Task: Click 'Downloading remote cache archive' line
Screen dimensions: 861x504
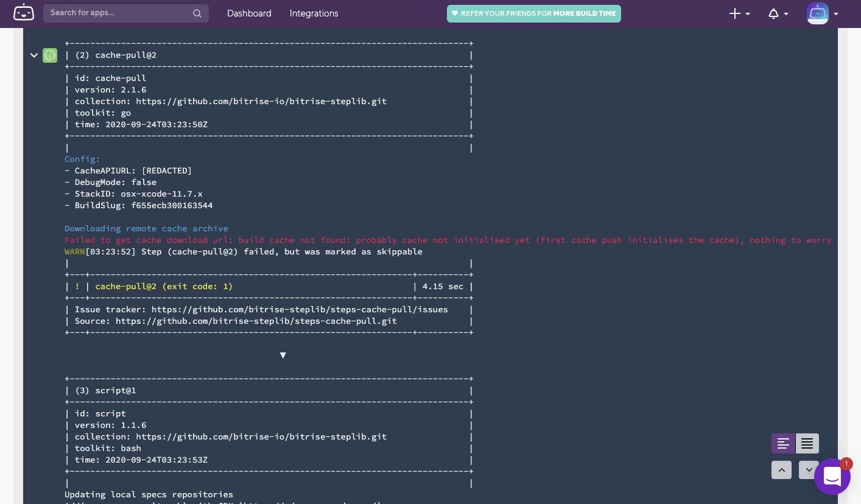Action: point(146,228)
